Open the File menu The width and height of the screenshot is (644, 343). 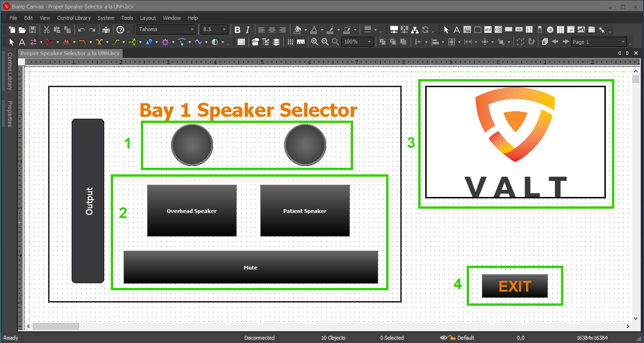pyautogui.click(x=13, y=18)
